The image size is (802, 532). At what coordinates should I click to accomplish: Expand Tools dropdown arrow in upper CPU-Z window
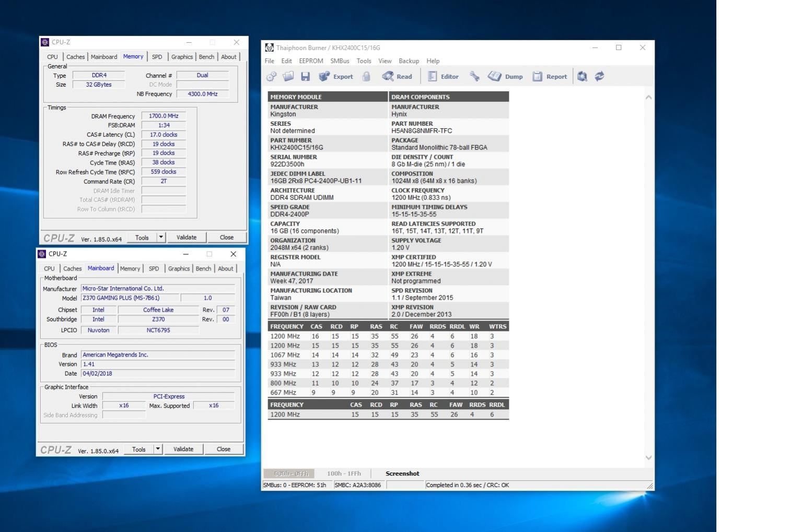(161, 238)
